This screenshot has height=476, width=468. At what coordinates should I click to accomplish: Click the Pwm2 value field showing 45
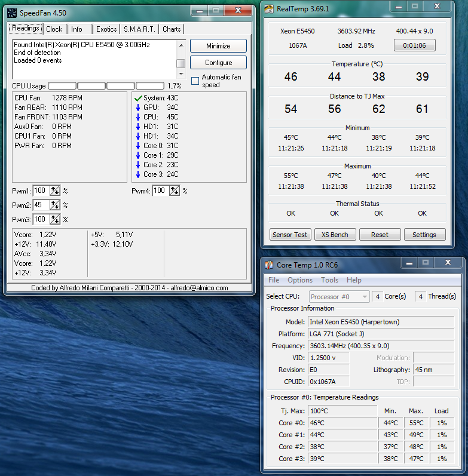41,205
